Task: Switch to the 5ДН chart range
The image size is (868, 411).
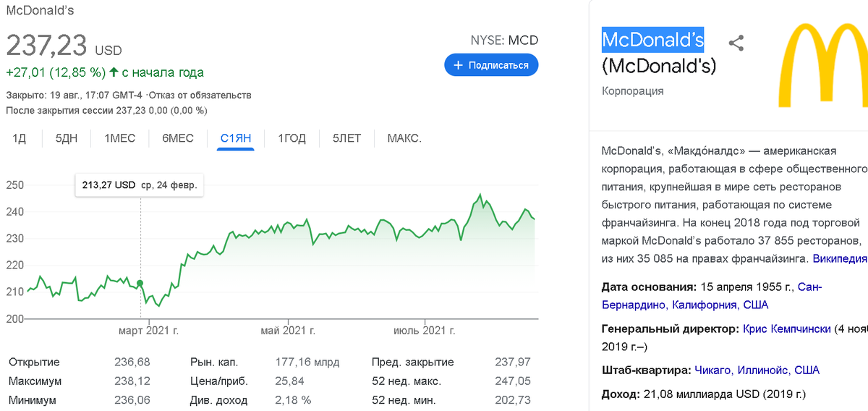Action: [67, 138]
